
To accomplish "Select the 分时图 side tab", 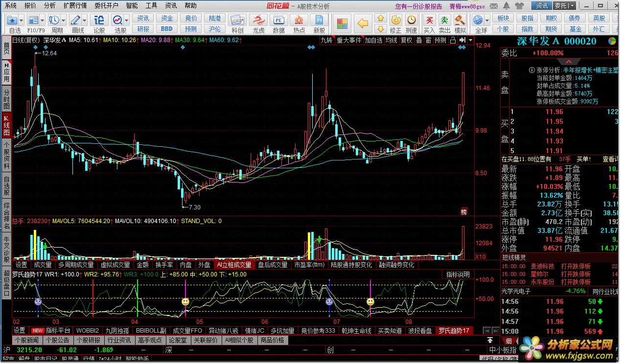I will click(6, 99).
